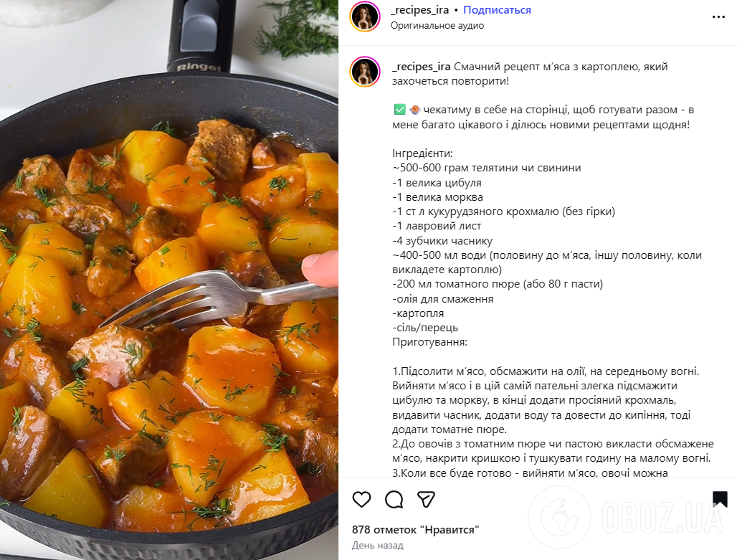Click the День назад timestamp
Screen dimensions: 737x560
[377, 546]
